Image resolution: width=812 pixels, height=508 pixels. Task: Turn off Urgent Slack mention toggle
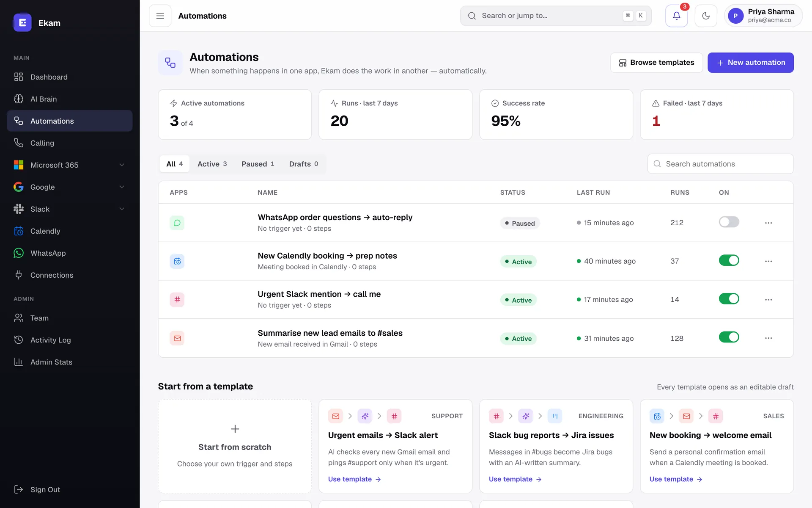(x=729, y=299)
